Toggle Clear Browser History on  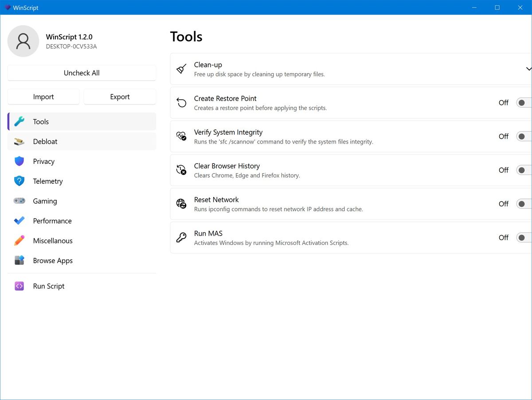click(x=524, y=170)
